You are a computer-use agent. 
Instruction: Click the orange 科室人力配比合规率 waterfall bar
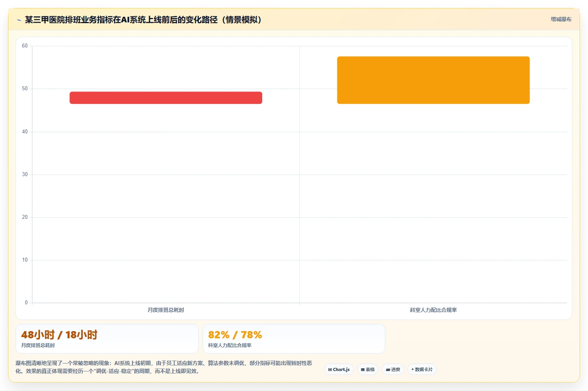[x=433, y=80]
